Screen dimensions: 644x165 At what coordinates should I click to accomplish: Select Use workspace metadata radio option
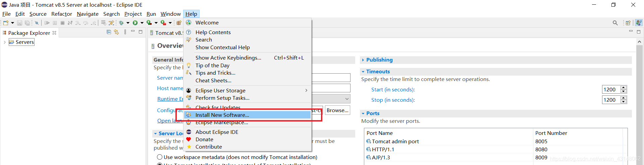(160, 157)
